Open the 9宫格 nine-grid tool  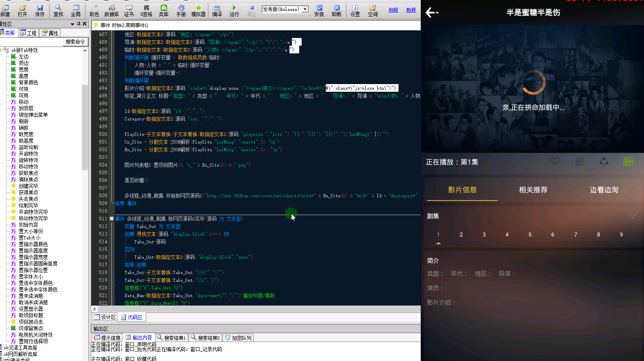click(x=147, y=11)
